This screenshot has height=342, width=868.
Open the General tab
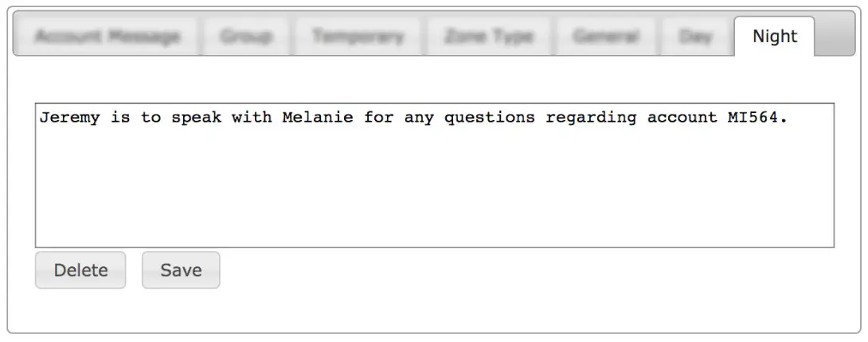point(606,37)
